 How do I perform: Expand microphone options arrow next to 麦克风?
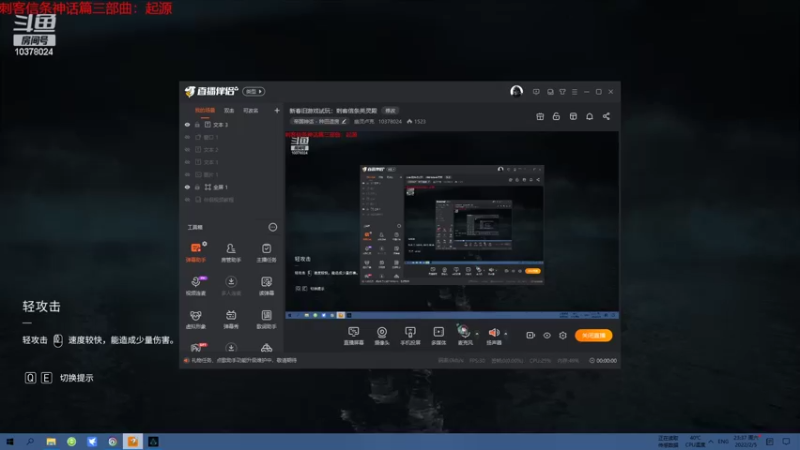coord(477,334)
